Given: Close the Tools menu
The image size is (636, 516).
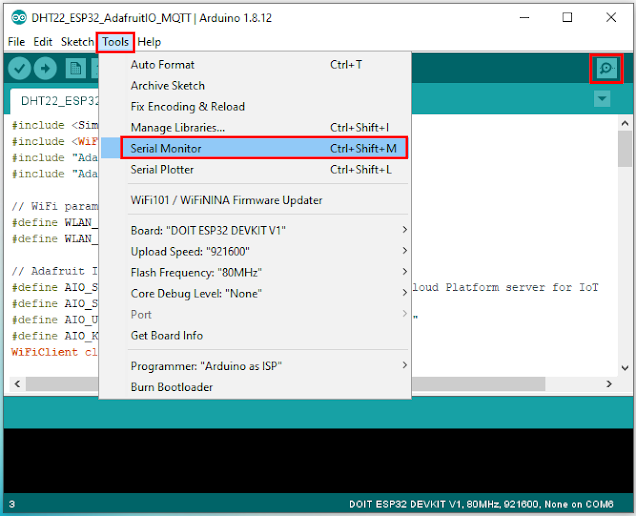Looking at the screenshot, I should click(115, 42).
